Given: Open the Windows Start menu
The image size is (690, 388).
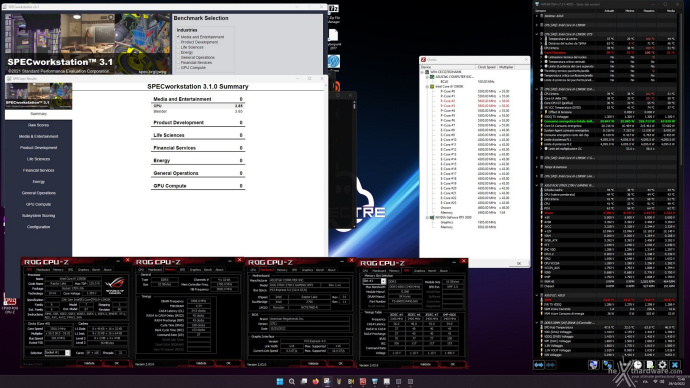Looking at the screenshot, I should [x=279, y=381].
